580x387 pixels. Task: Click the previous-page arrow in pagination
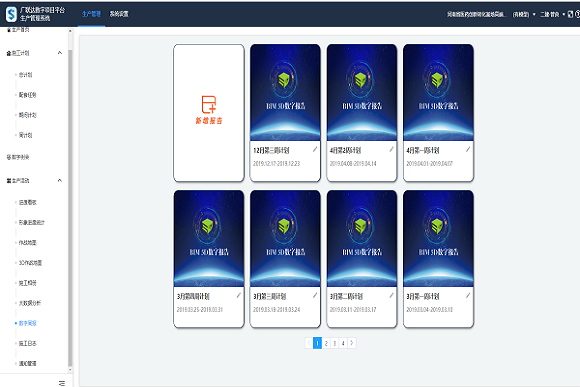(308, 343)
